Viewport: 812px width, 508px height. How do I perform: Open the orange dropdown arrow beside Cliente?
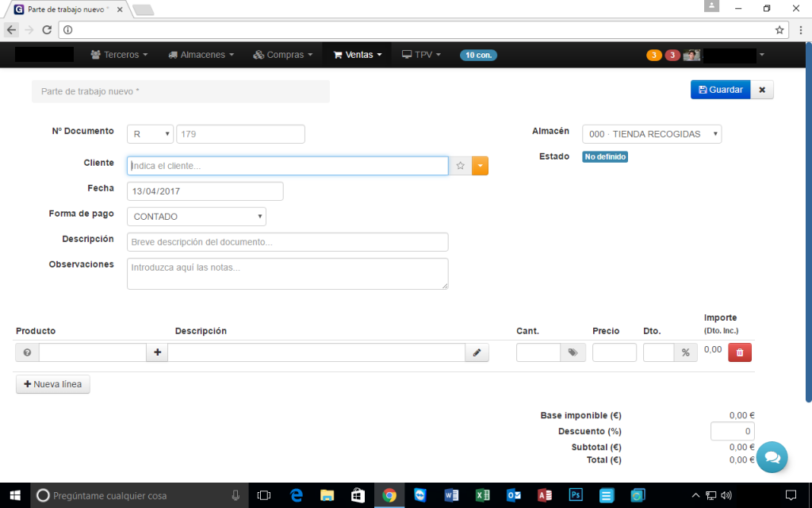click(x=480, y=166)
